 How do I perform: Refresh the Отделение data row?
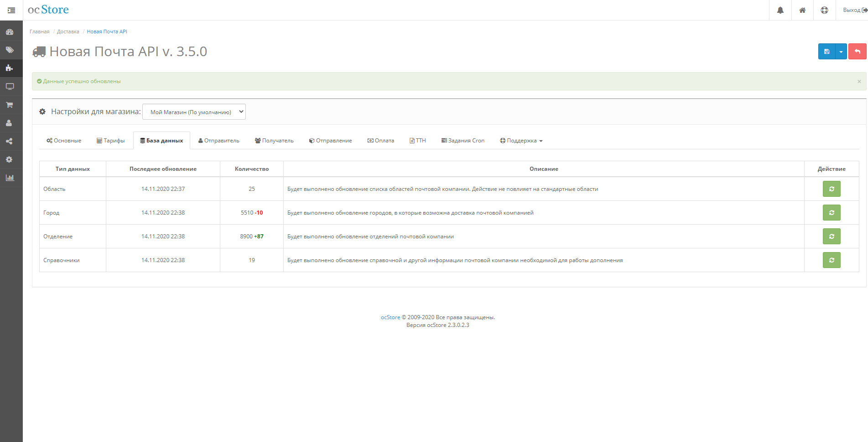[832, 237]
